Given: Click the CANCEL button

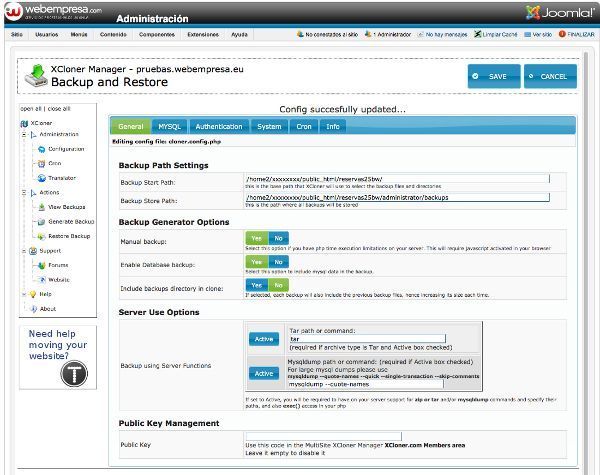Looking at the screenshot, I should 550,77.
